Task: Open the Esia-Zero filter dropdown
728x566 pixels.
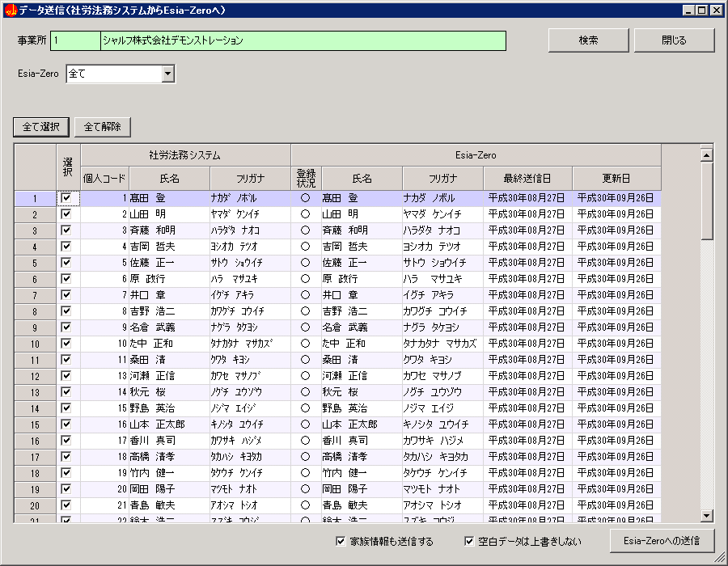Action: pyautogui.click(x=168, y=74)
